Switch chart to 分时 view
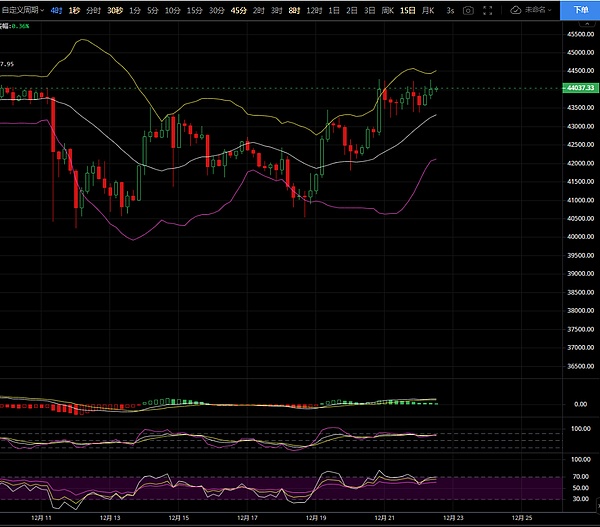Image resolution: width=600 pixels, height=527 pixels. point(94,9)
